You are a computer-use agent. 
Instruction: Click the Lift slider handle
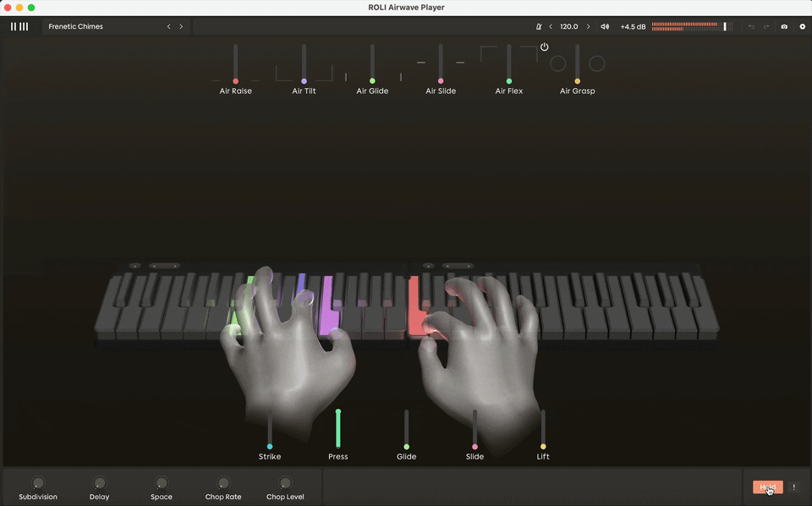click(543, 447)
